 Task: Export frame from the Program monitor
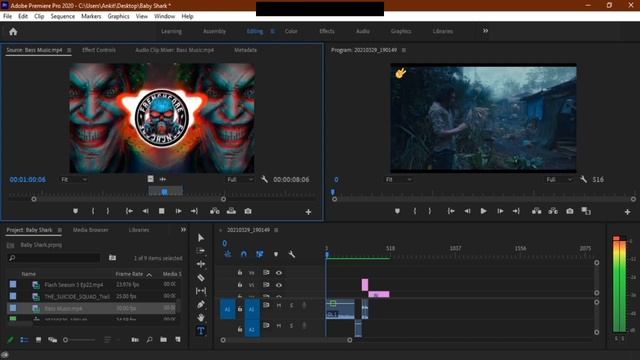(x=570, y=211)
